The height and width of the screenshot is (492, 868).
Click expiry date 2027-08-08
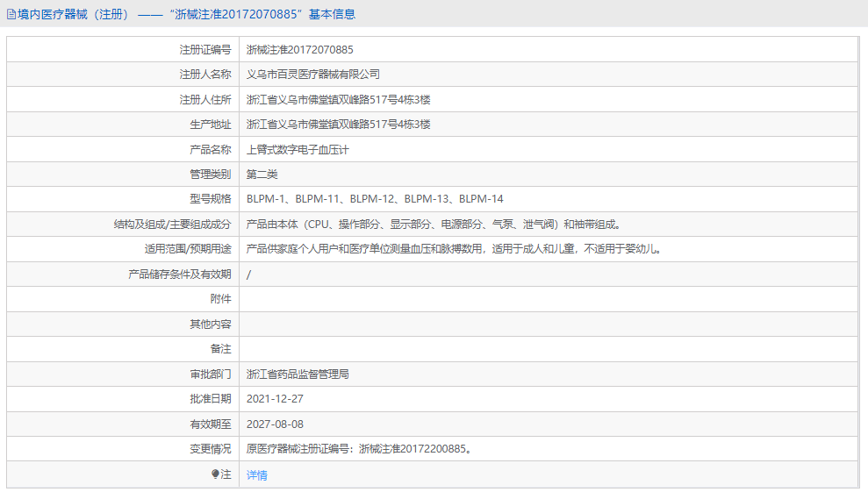click(x=275, y=424)
